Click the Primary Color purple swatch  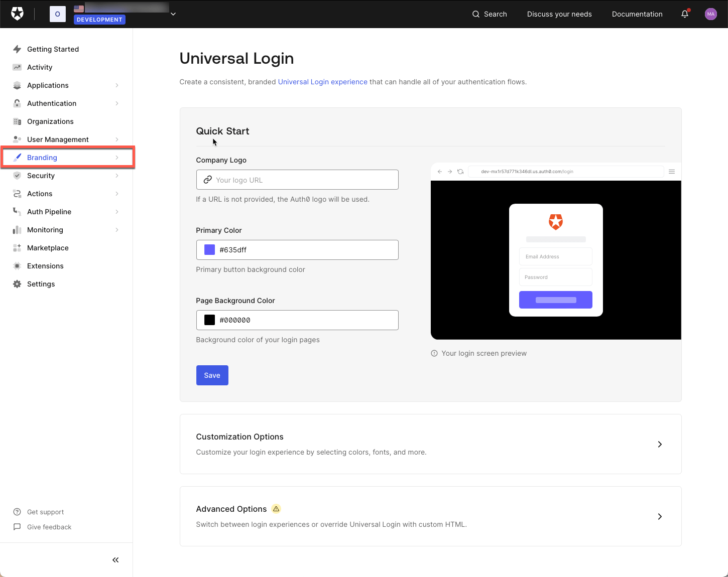209,249
